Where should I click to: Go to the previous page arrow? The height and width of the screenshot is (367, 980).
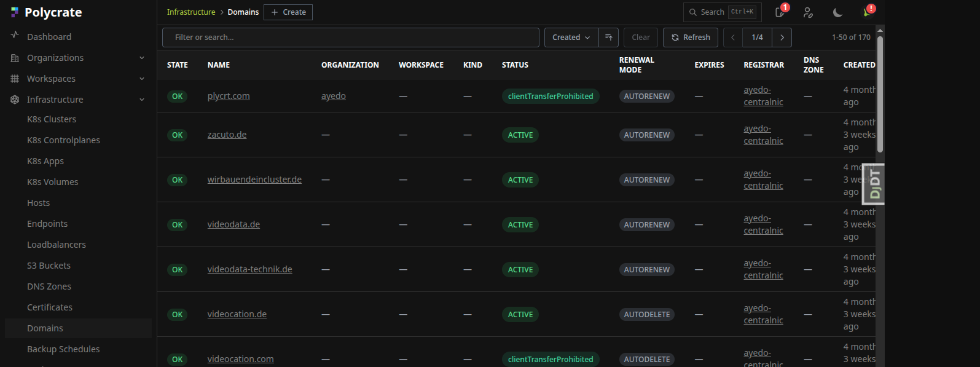point(733,37)
